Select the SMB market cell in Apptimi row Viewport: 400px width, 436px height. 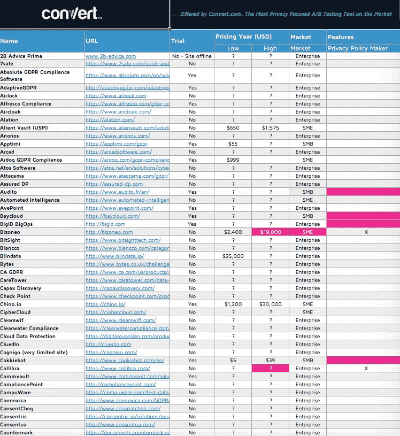[308, 144]
